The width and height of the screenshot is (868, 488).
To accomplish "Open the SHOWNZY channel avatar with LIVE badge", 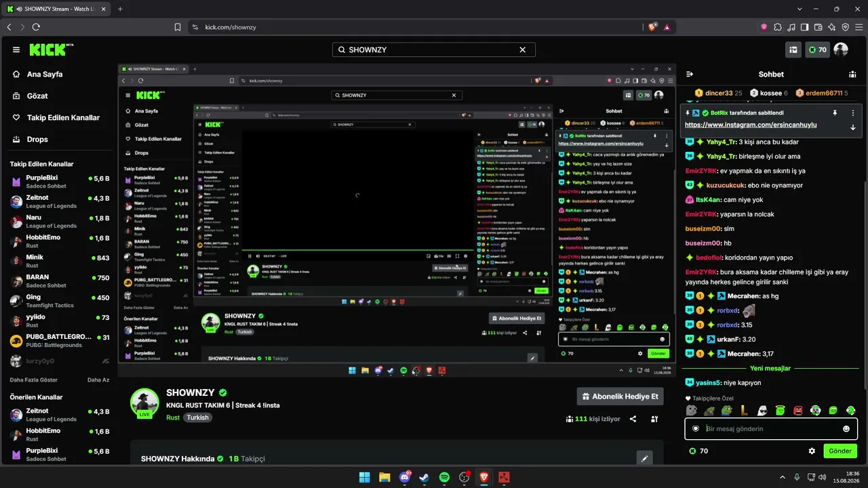I will click(x=144, y=403).
